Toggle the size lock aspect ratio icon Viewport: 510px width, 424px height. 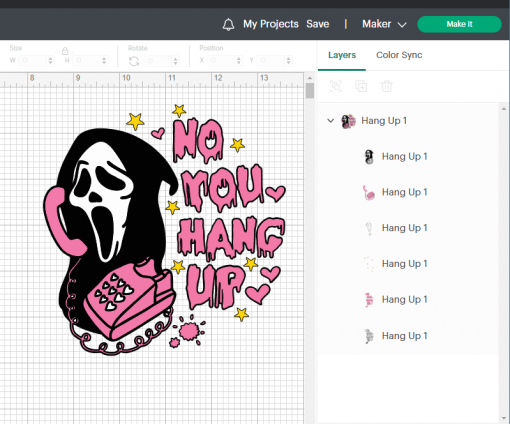[x=65, y=51]
